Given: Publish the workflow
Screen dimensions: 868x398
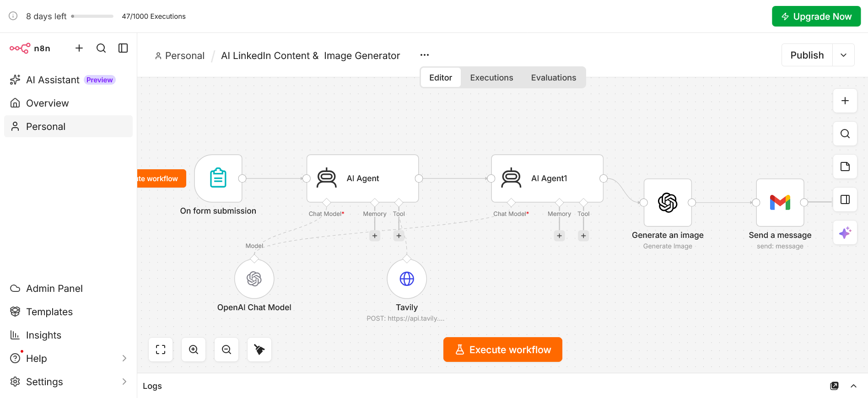Looking at the screenshot, I should pos(807,55).
